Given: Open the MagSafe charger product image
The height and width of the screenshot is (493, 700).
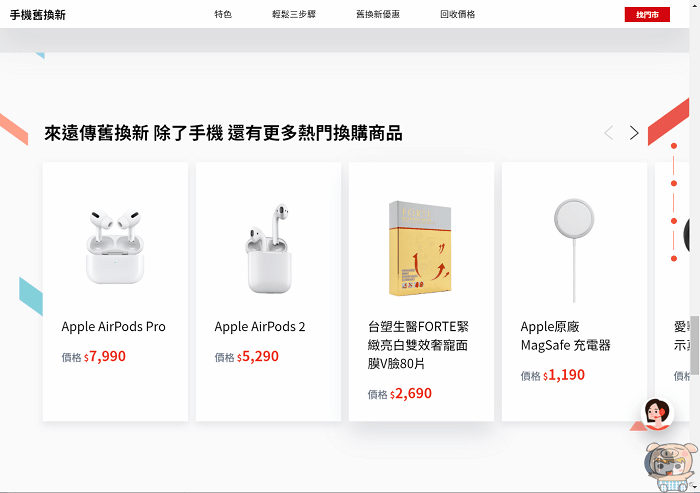Looking at the screenshot, I should pyautogui.click(x=574, y=250).
